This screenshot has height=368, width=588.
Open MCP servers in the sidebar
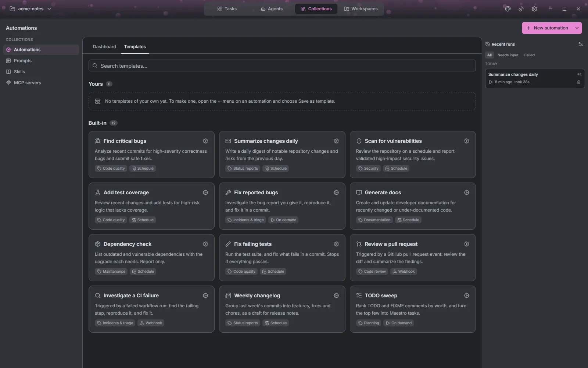(x=41, y=83)
